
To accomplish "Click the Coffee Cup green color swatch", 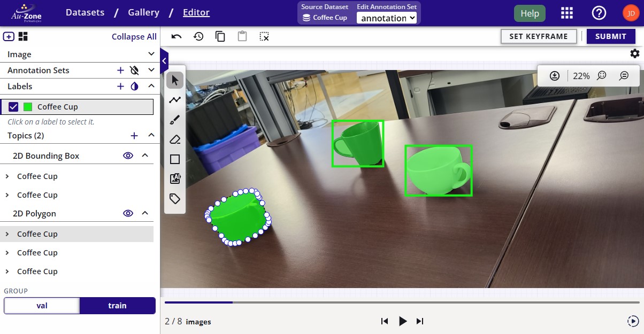I will [28, 107].
